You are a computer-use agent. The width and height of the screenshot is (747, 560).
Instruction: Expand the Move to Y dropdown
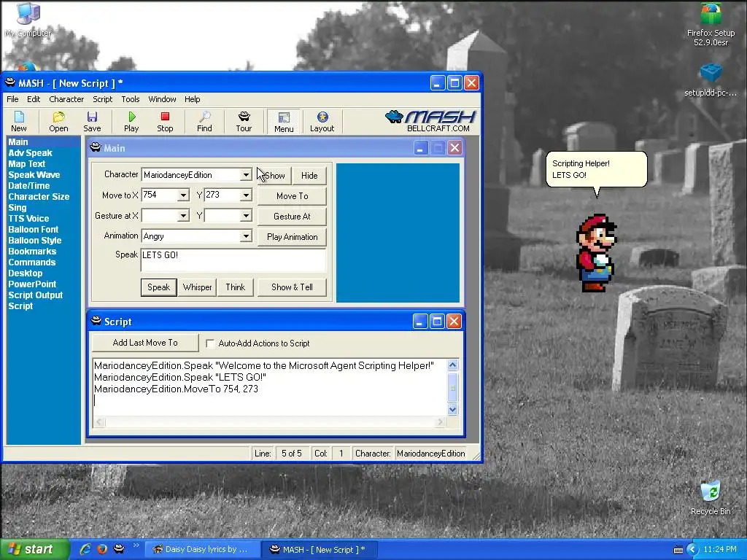(245, 195)
